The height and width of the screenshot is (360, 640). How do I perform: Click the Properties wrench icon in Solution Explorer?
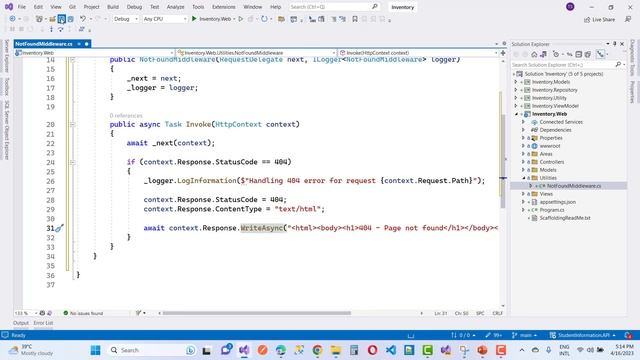point(600,54)
